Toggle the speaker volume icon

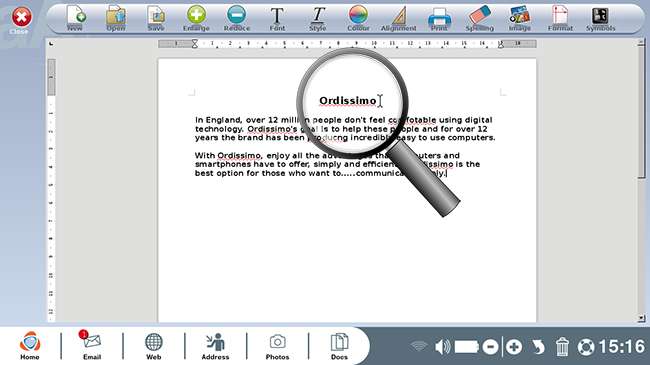(443, 347)
